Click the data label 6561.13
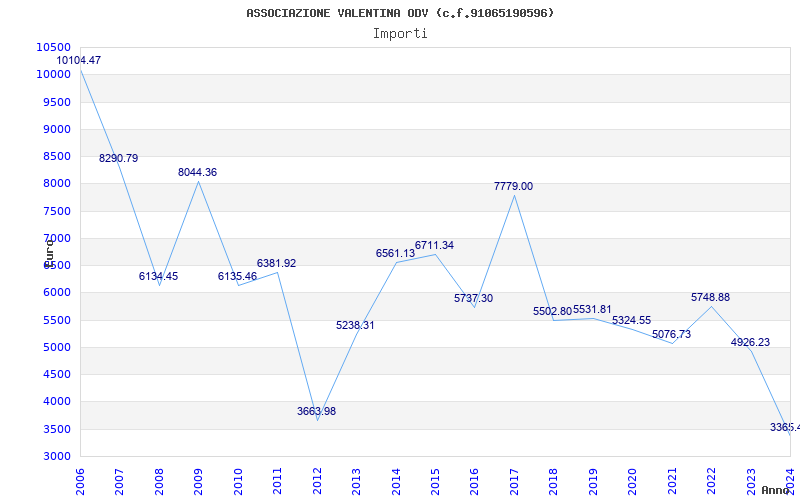Screen dimensions: 800x500 395,253
